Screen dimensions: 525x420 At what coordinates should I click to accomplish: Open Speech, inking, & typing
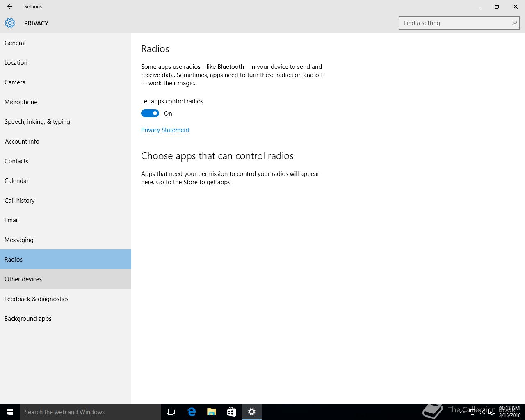click(66, 121)
